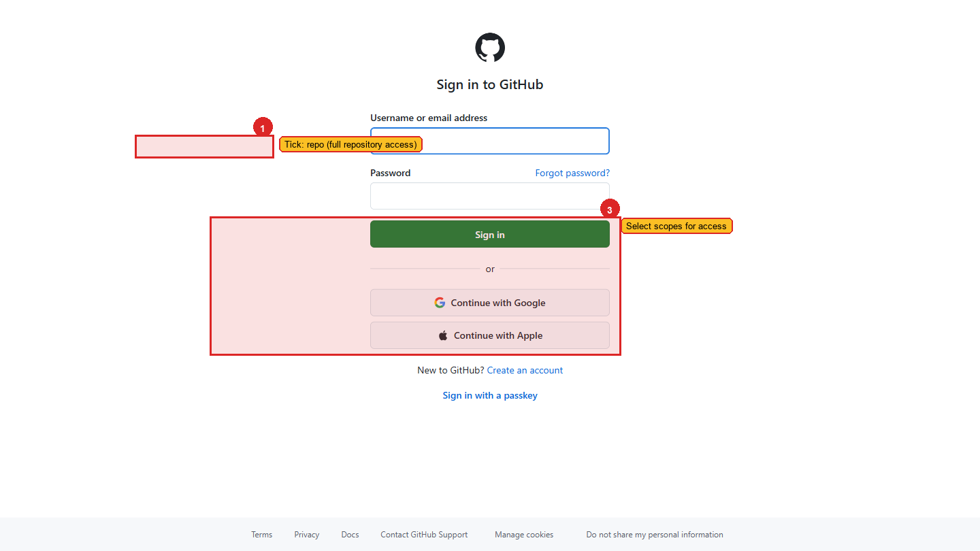Choose Continue with Apple

pyautogui.click(x=490, y=335)
